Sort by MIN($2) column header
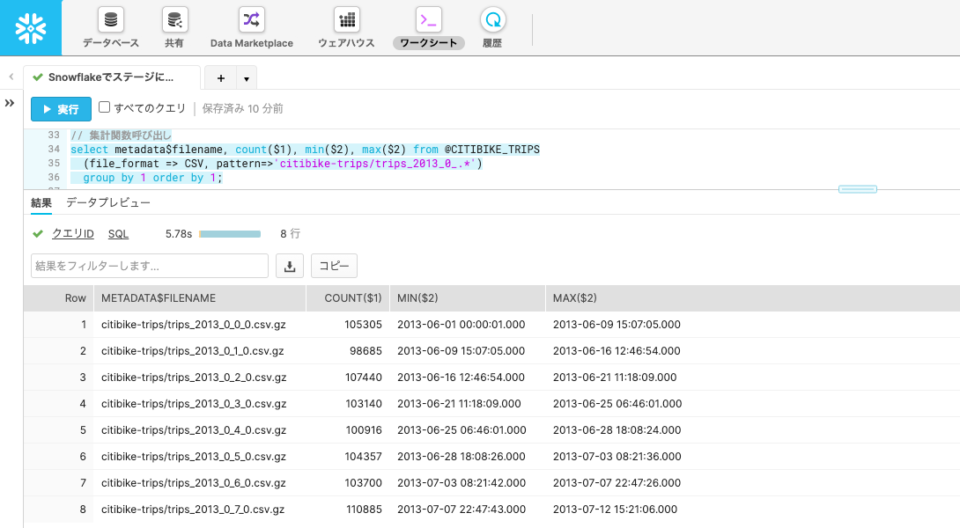This screenshot has width=960, height=528. click(x=467, y=298)
